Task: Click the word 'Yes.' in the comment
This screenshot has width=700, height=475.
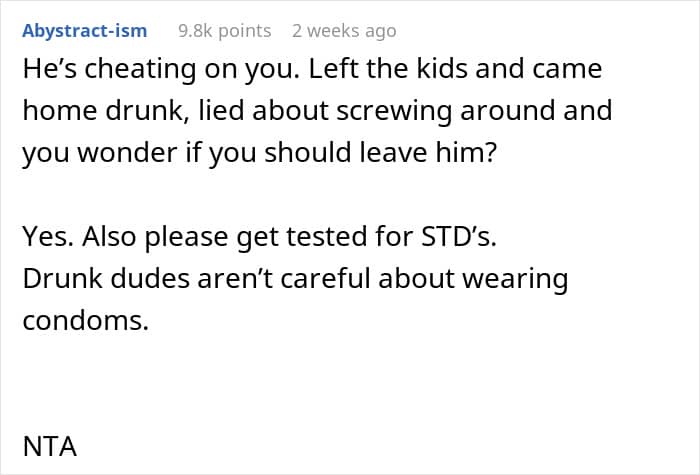Action: tap(44, 240)
